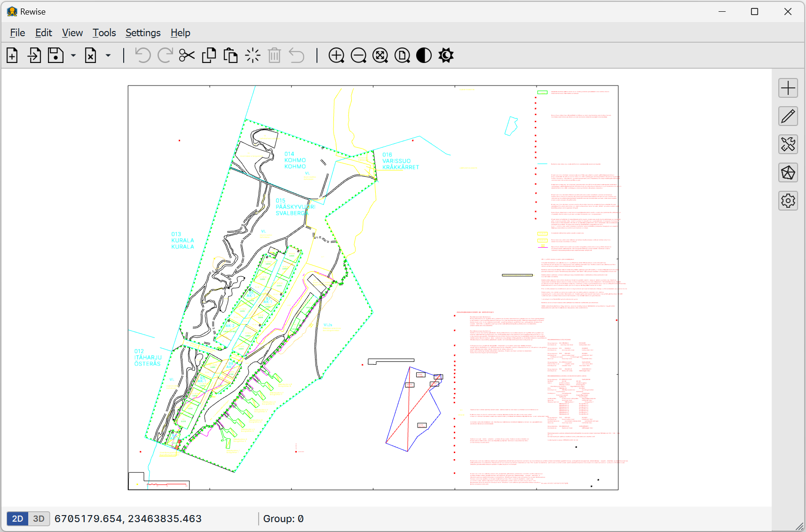
Task: Click the starburst select icon
Action: pyautogui.click(x=253, y=55)
